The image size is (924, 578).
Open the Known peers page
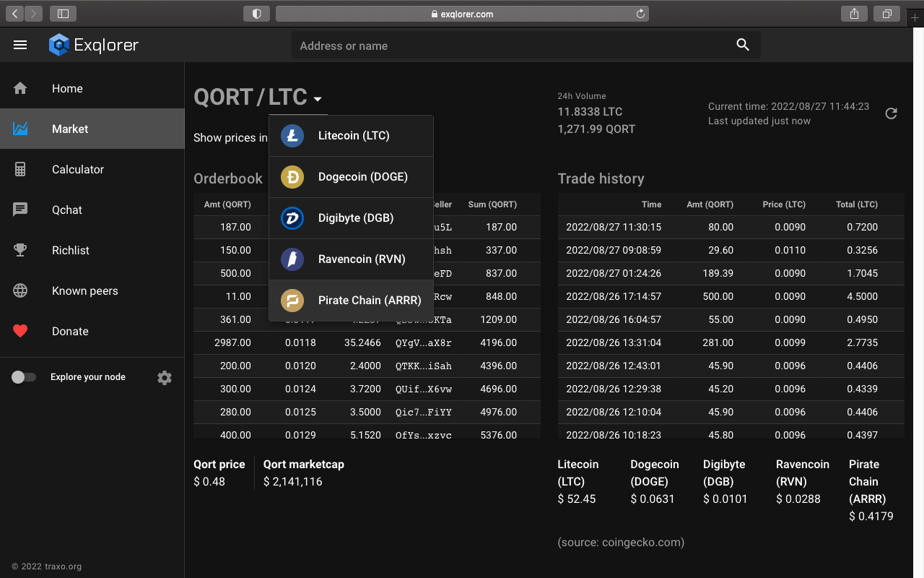[x=92, y=290]
